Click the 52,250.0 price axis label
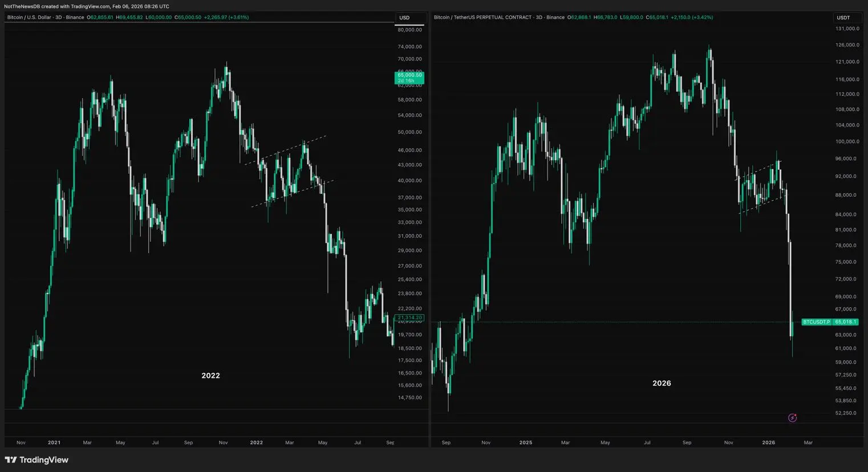868x472 pixels. (x=846, y=413)
